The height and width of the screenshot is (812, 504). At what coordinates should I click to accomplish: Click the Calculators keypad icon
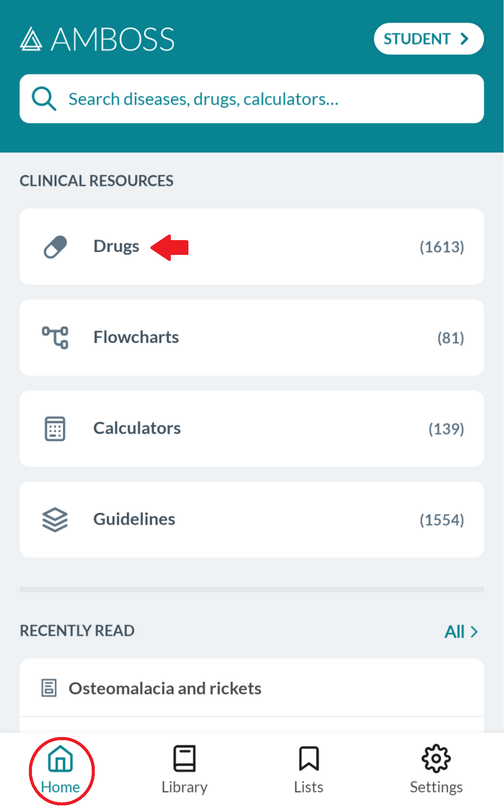[55, 429]
